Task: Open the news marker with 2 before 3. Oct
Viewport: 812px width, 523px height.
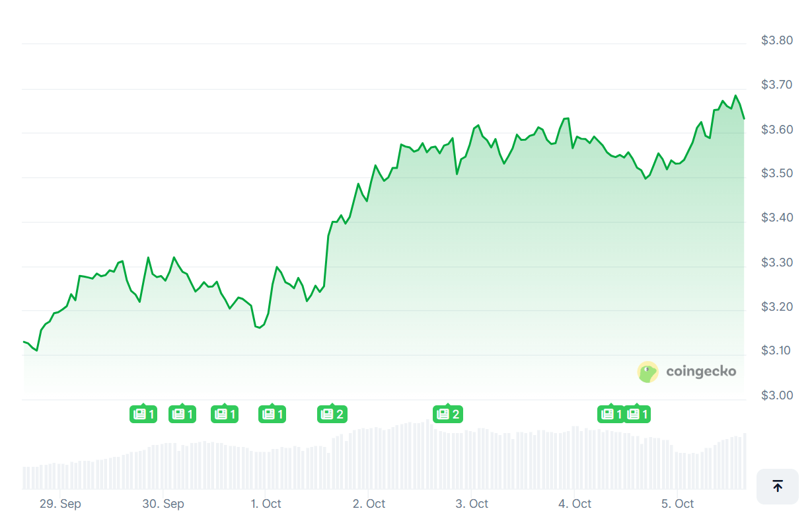Action: pos(447,415)
